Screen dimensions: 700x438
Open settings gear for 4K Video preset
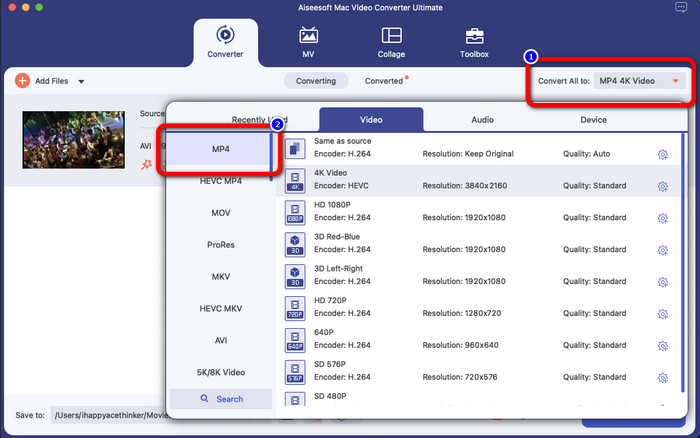click(x=662, y=186)
